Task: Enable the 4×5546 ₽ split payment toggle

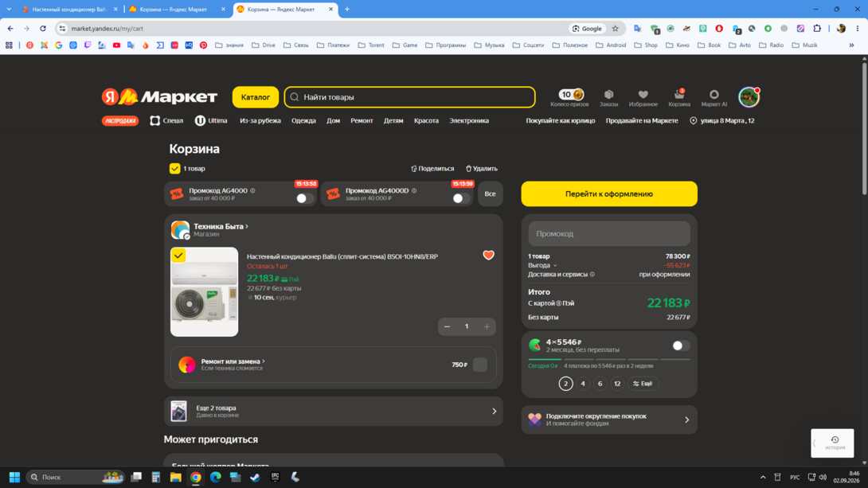Action: (680, 346)
